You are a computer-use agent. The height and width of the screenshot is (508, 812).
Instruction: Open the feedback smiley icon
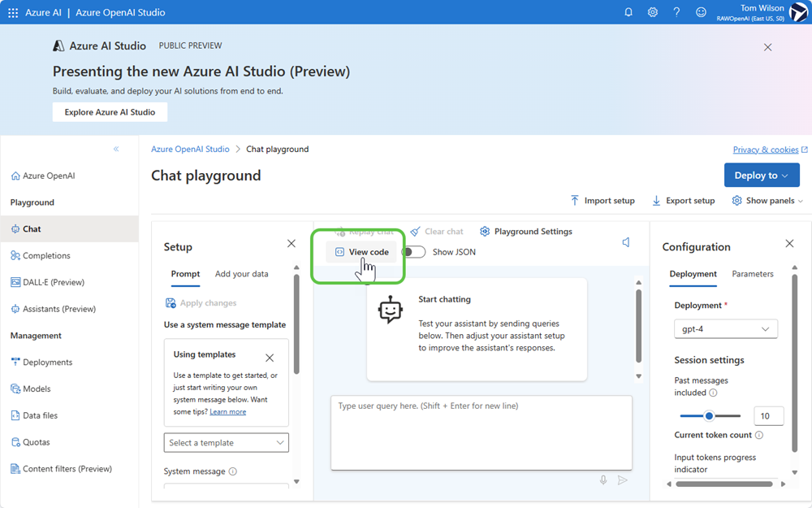coord(701,12)
